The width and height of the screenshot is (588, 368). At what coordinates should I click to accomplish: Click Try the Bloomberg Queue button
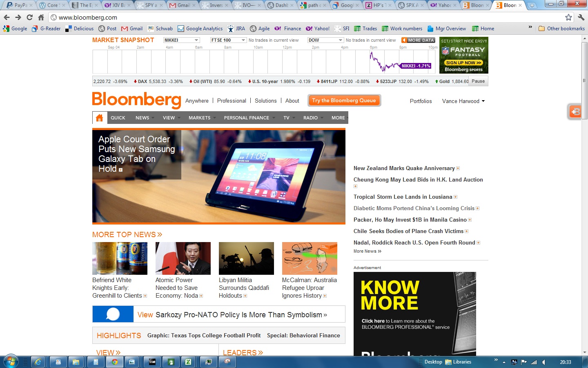click(344, 101)
